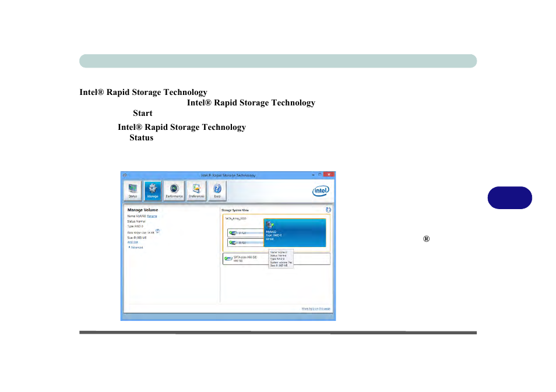
Task: Minimize the Intel Rapid Storage window
Action: tap(313, 175)
